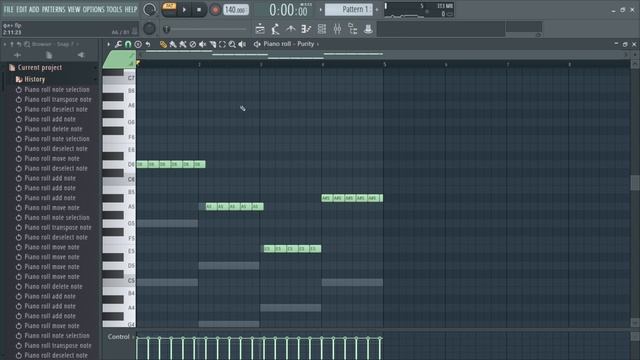640x360 pixels.
Task: Click the speaker icon in browser's second row
Action: (x=81, y=55)
